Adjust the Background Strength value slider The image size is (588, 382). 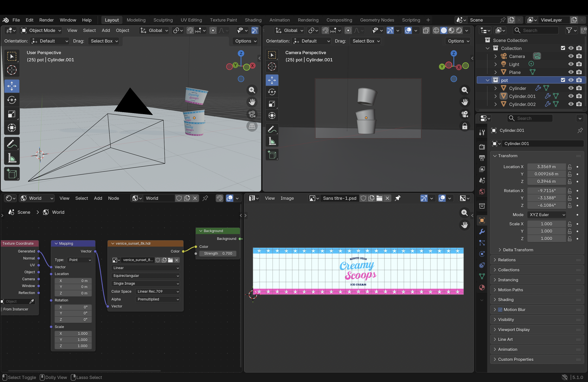click(x=218, y=253)
